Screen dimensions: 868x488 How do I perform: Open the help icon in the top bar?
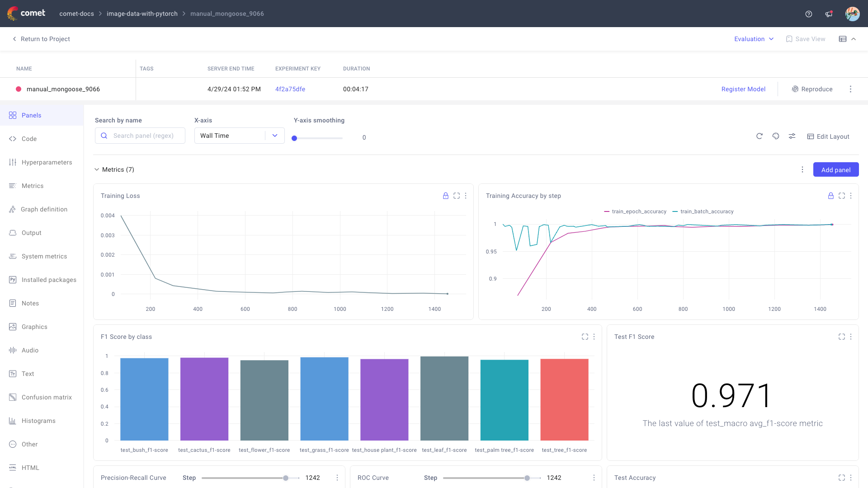point(809,14)
